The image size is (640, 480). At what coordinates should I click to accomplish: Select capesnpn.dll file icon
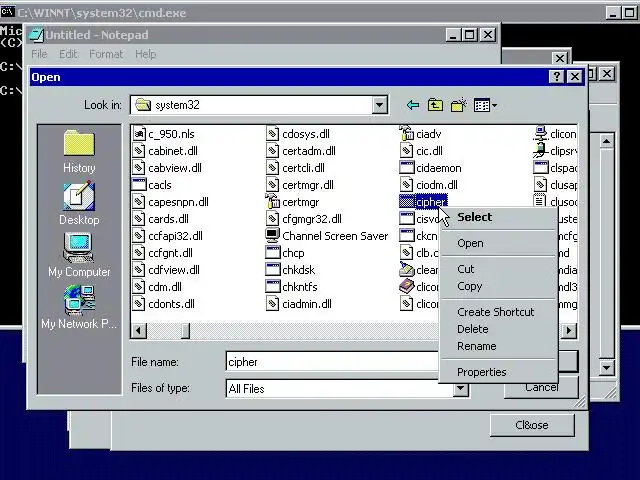138,202
